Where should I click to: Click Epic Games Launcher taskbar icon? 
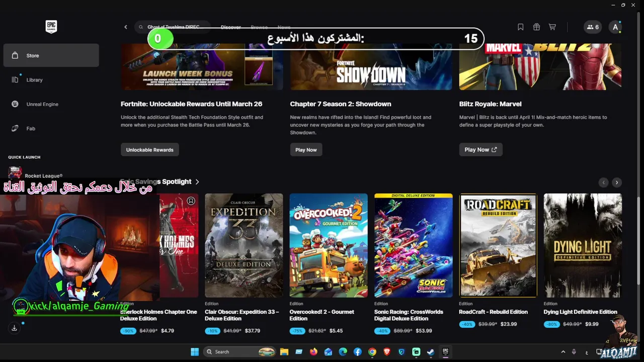click(445, 352)
